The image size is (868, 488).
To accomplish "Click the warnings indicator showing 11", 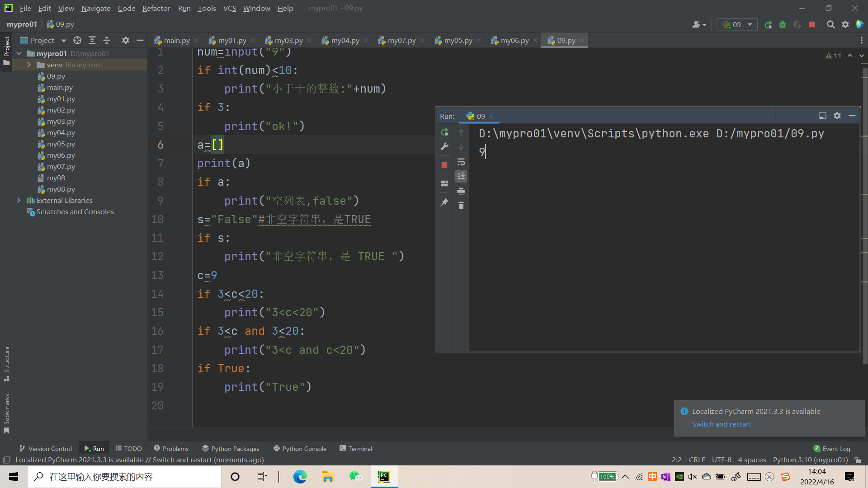I will pyautogui.click(x=833, y=56).
